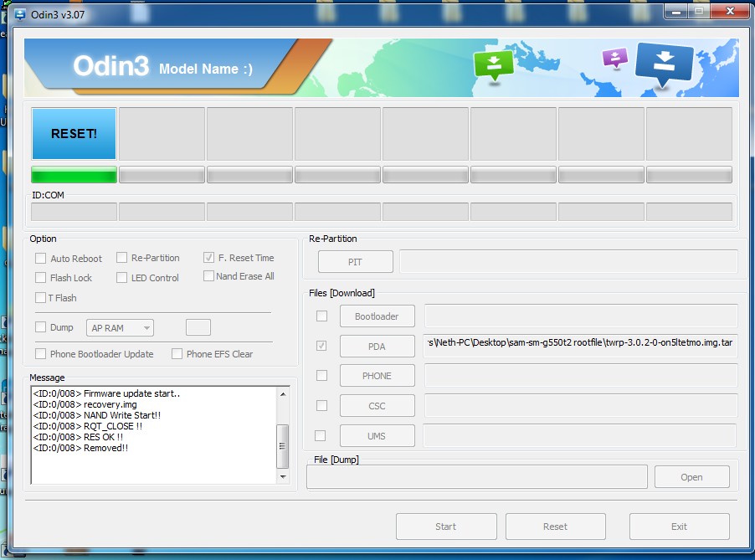Enable Phone EFS Clear checkbox
Screen dimensions: 755x560
[x=177, y=354]
